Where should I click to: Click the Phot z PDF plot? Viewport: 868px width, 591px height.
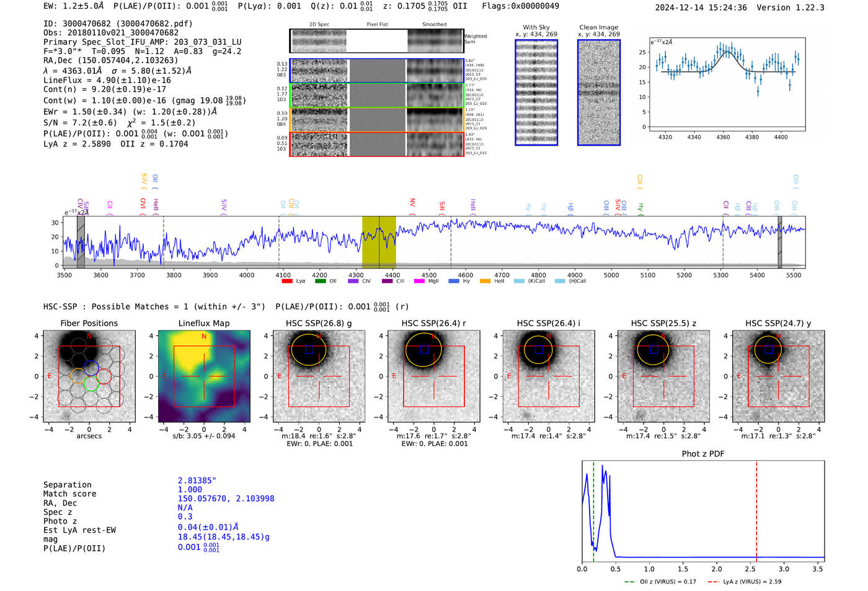703,511
